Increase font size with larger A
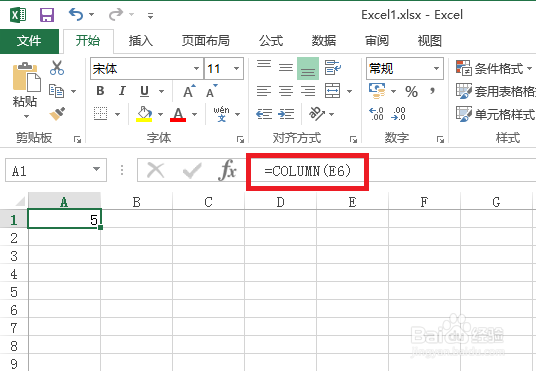The height and width of the screenshot is (371, 536). click(189, 91)
